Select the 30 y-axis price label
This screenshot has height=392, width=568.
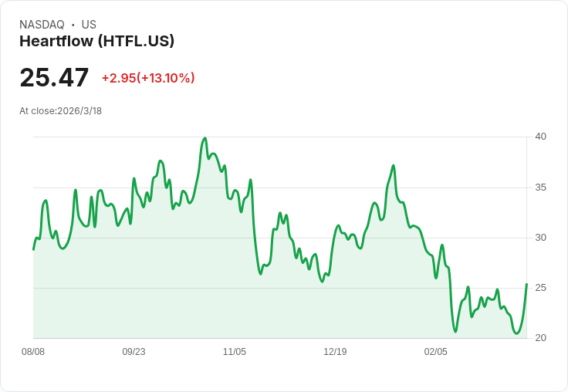point(540,238)
